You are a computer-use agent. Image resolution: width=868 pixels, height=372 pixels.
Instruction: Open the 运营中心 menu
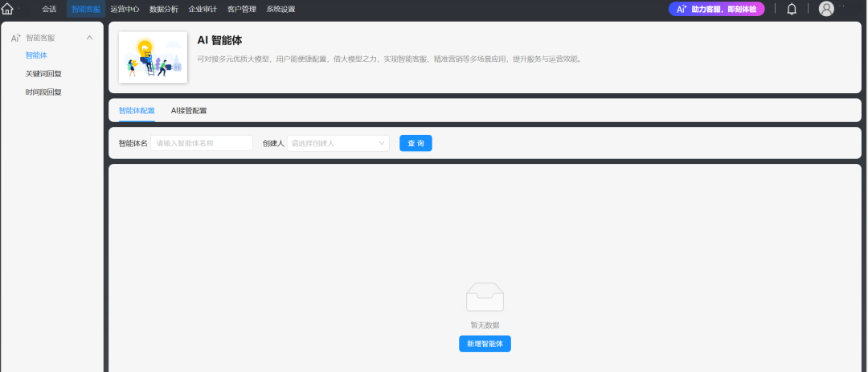coord(125,10)
